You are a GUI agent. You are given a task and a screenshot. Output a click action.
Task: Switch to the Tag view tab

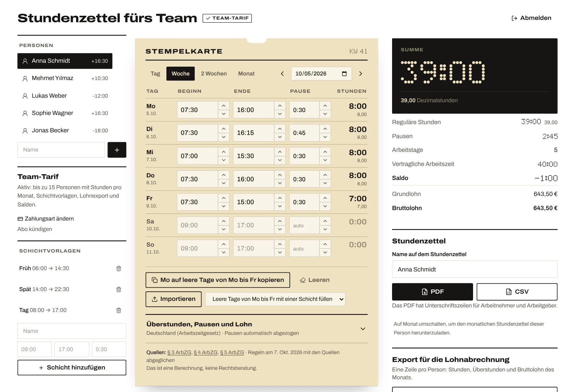point(156,74)
